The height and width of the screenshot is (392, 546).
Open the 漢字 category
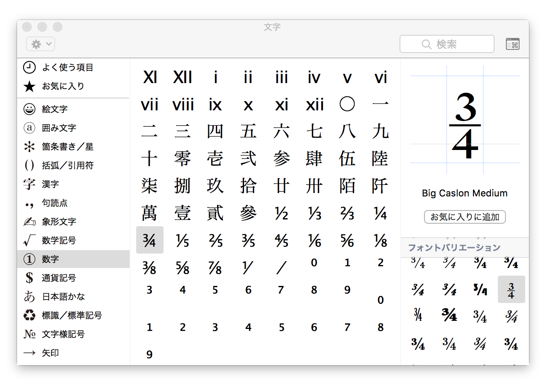coord(73,184)
